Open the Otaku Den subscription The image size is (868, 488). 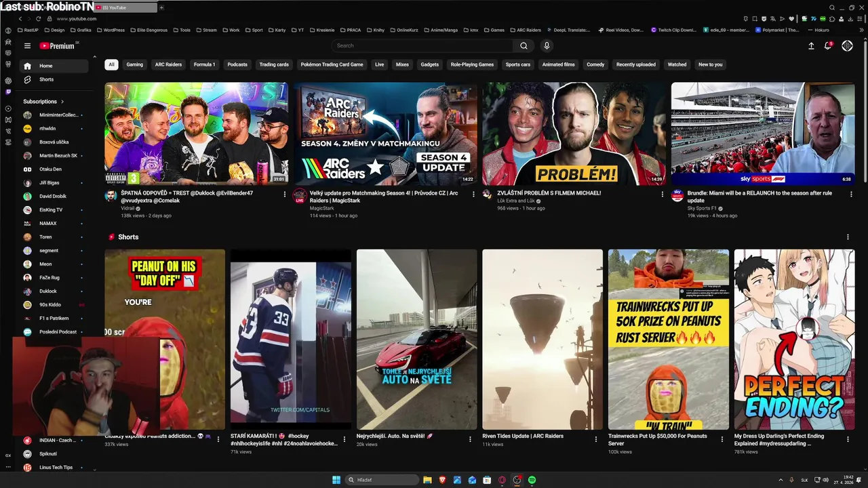54,169
